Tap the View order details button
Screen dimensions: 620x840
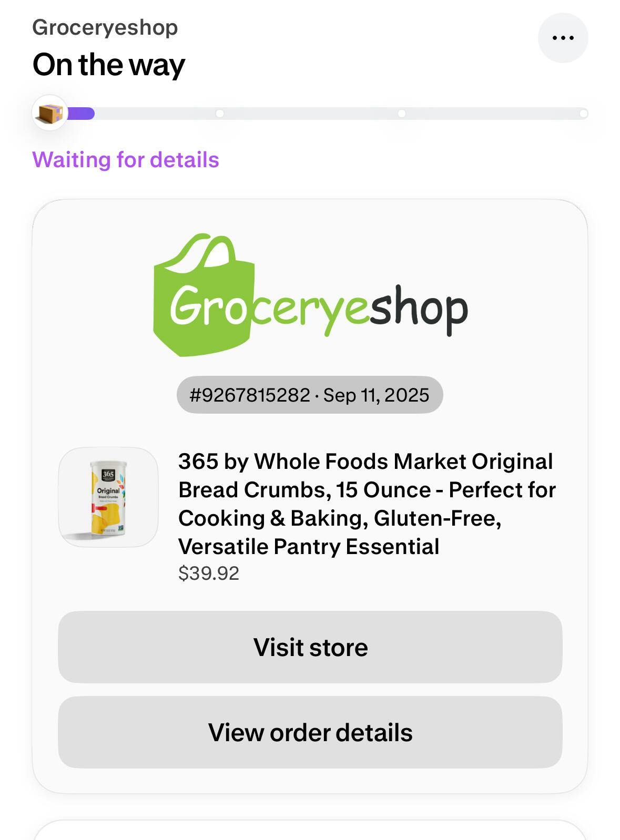tap(310, 732)
